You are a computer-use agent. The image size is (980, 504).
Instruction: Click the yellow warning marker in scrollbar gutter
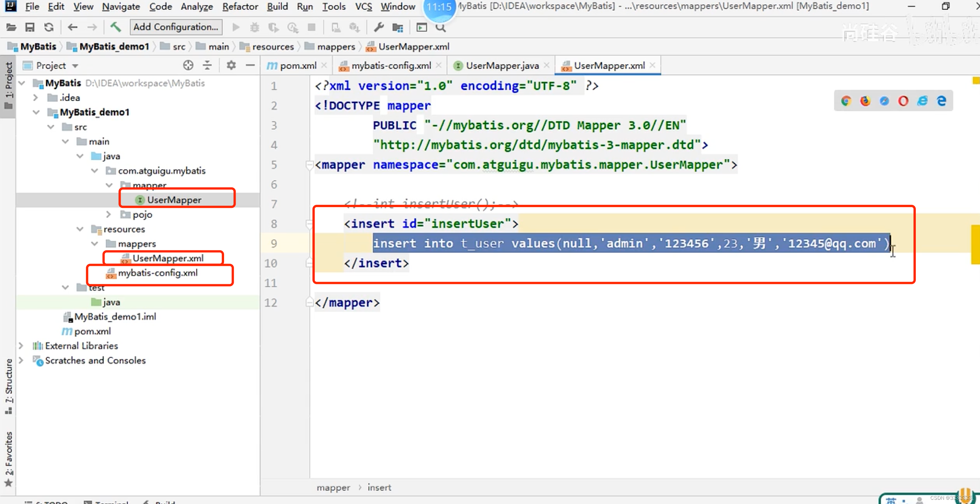tap(975, 244)
